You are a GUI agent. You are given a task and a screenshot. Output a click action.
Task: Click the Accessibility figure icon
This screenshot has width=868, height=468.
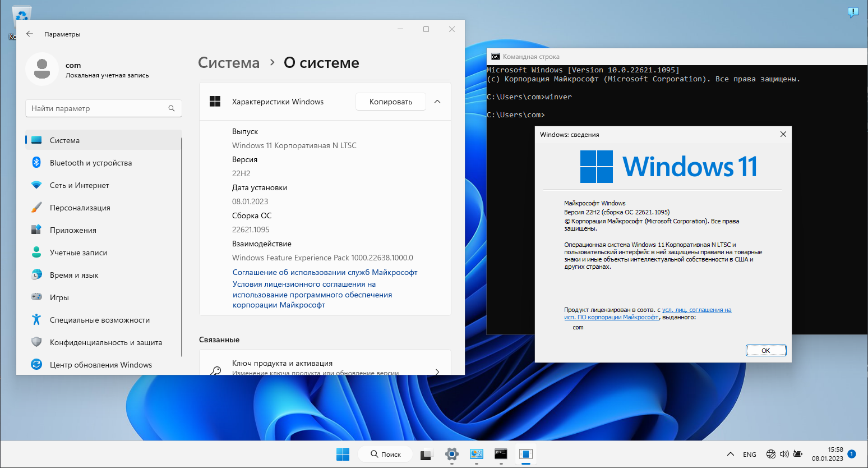tap(36, 319)
